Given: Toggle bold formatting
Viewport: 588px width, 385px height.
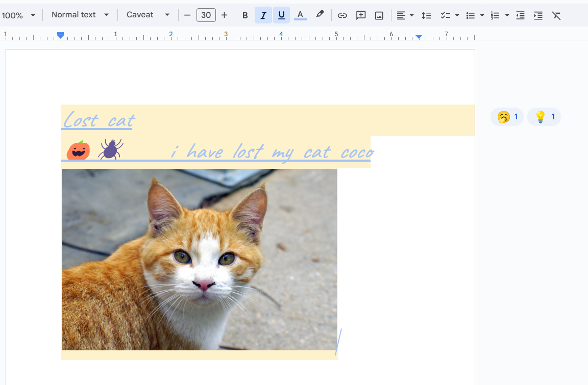Looking at the screenshot, I should point(245,15).
